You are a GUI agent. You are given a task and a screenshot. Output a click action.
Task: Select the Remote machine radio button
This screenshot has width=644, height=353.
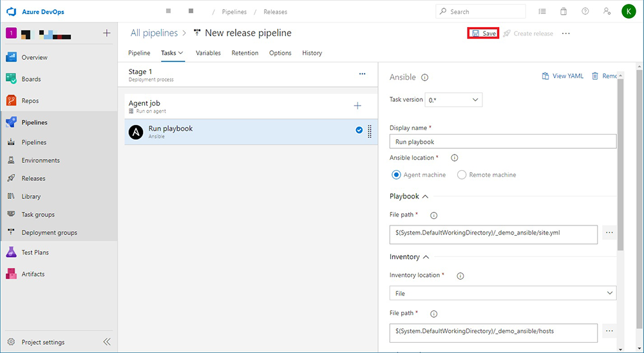pyautogui.click(x=462, y=175)
